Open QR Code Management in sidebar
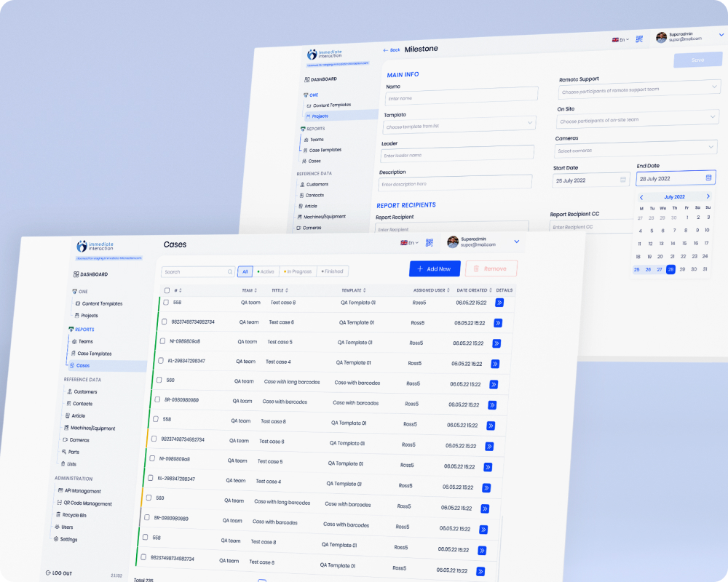Viewport: 728px width, 582px height. (x=87, y=503)
